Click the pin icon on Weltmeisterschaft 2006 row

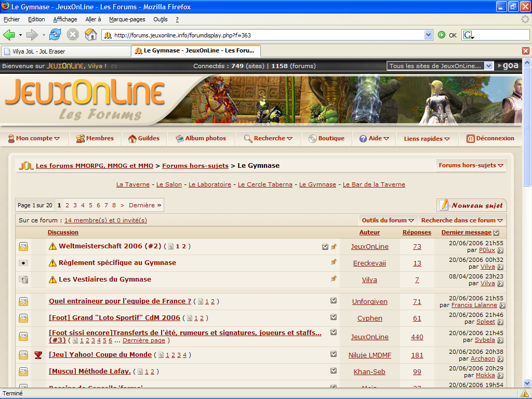click(334, 246)
